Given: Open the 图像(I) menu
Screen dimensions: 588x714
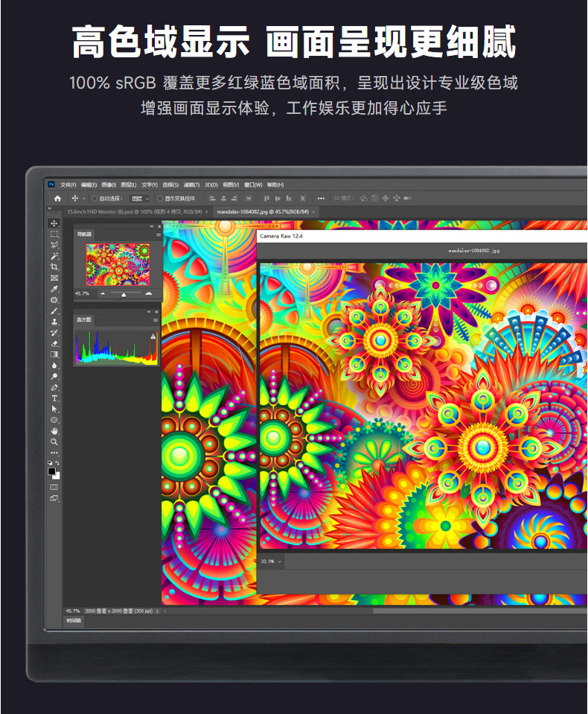Looking at the screenshot, I should point(109,185).
